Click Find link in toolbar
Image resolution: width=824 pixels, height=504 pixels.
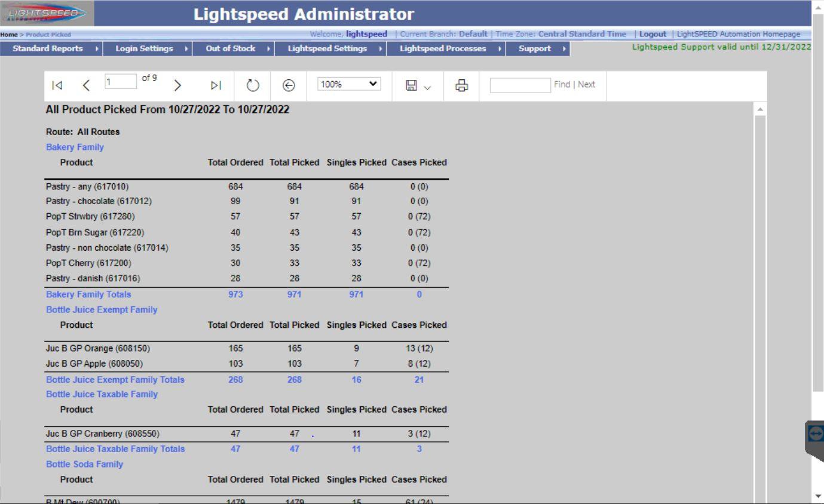pos(561,85)
